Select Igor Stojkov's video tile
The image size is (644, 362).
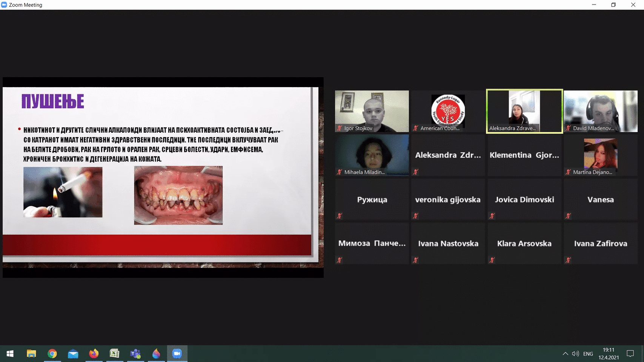tap(372, 111)
